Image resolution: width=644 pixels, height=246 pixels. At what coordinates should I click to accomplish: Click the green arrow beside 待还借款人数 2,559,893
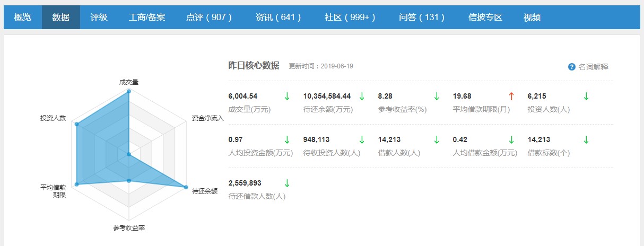point(287,183)
